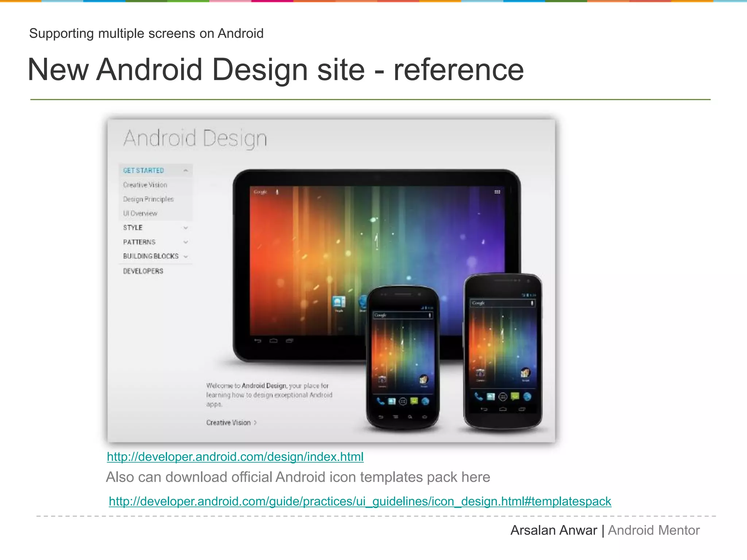Open DEVELOPERS sidebar link
747x560 pixels.
pos(143,271)
